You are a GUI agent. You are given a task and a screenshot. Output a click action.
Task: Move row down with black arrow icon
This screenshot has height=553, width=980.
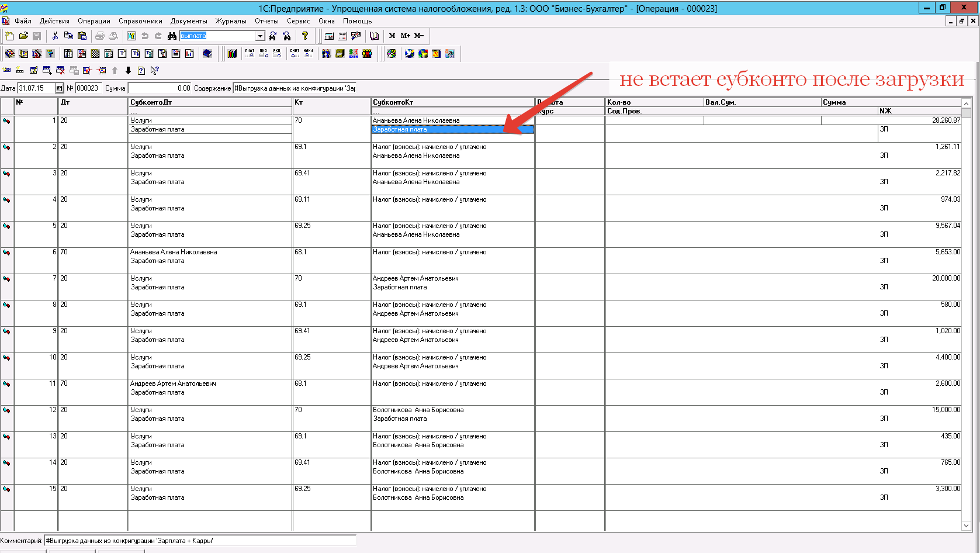click(128, 71)
